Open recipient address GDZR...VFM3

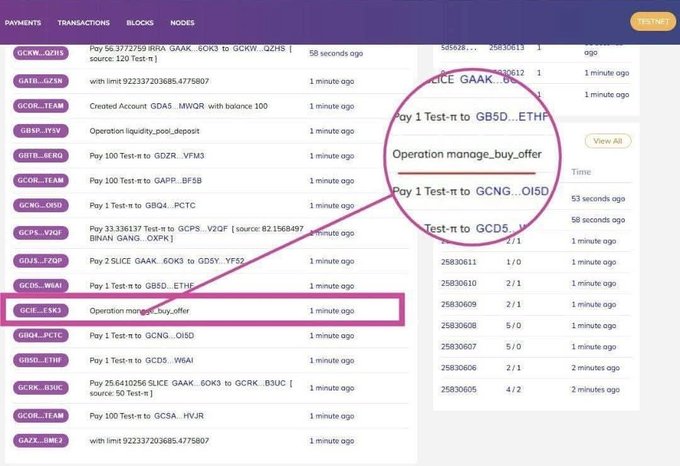point(179,156)
